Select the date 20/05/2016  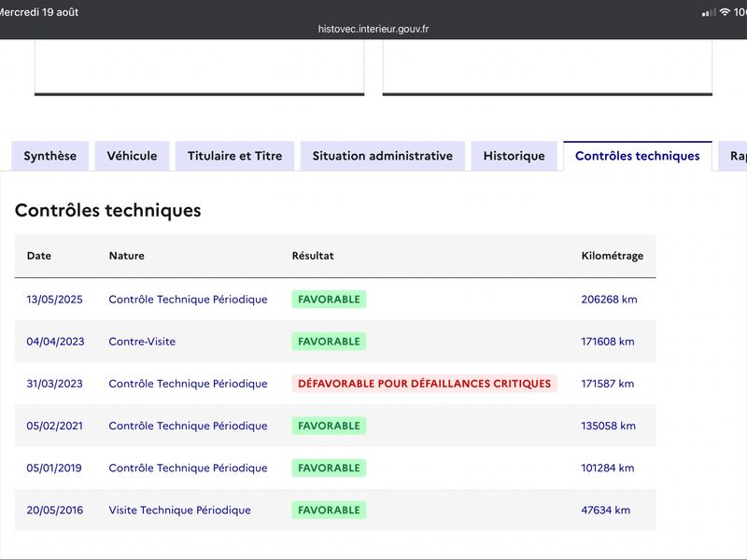pos(55,510)
